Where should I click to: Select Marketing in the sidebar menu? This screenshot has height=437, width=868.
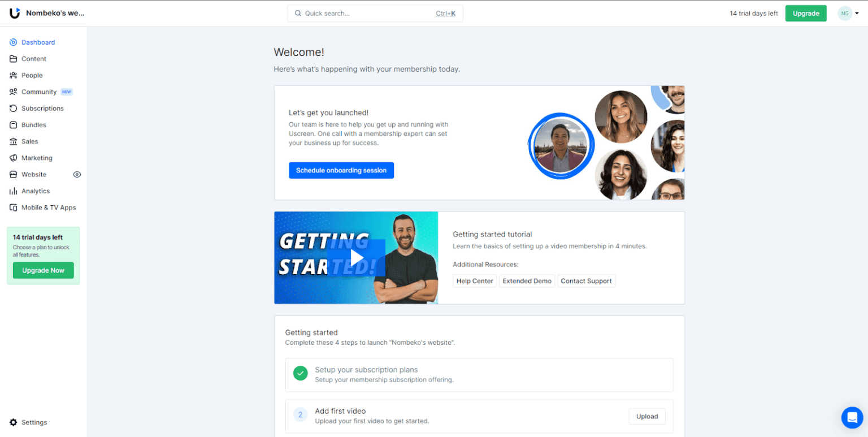pos(36,157)
